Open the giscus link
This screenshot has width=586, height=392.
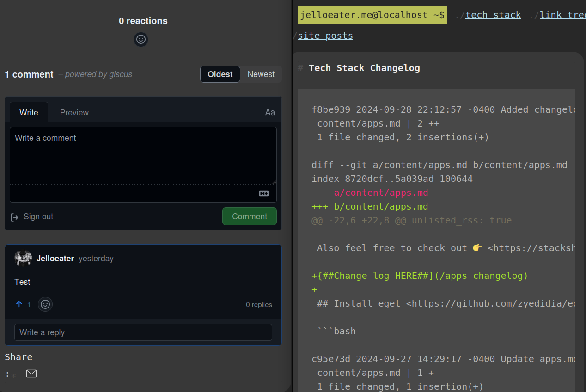pos(121,74)
